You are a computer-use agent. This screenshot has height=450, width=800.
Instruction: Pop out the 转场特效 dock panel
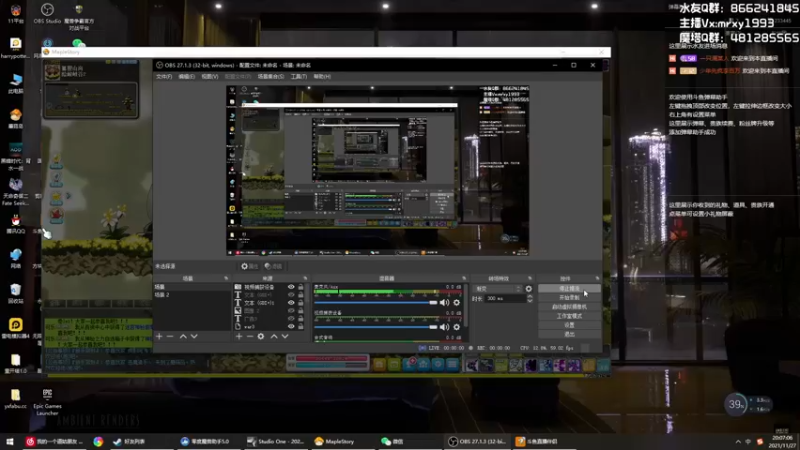click(x=530, y=279)
